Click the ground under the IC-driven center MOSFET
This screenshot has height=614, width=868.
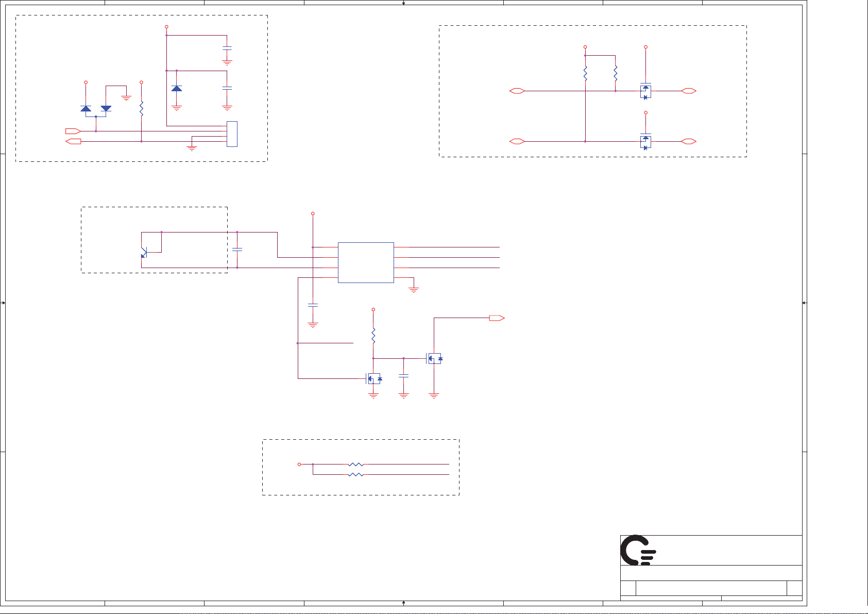(x=373, y=396)
